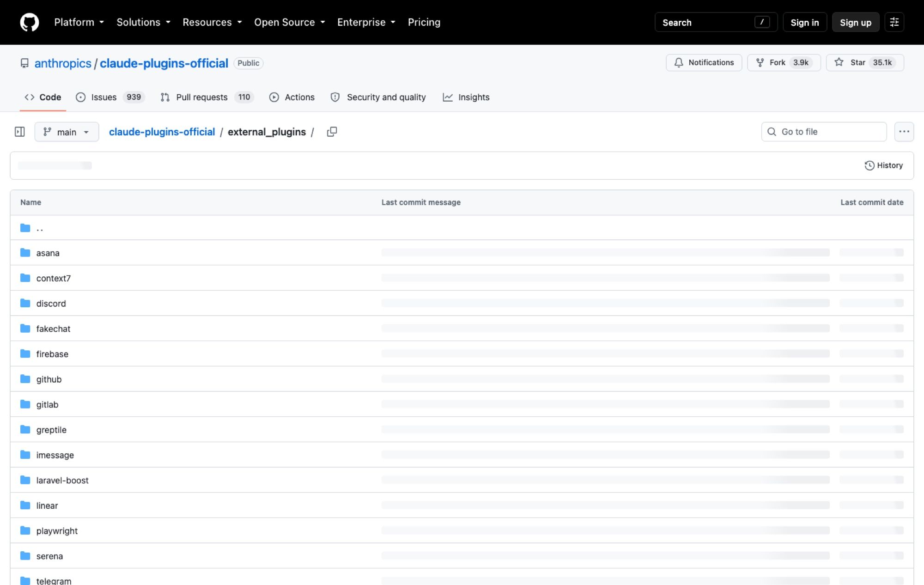Click the folder icon beside firebase
Image resolution: width=924 pixels, height=585 pixels.
25,353
